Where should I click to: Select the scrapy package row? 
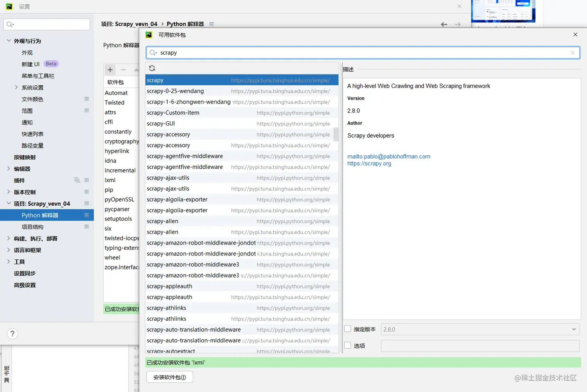(242, 80)
